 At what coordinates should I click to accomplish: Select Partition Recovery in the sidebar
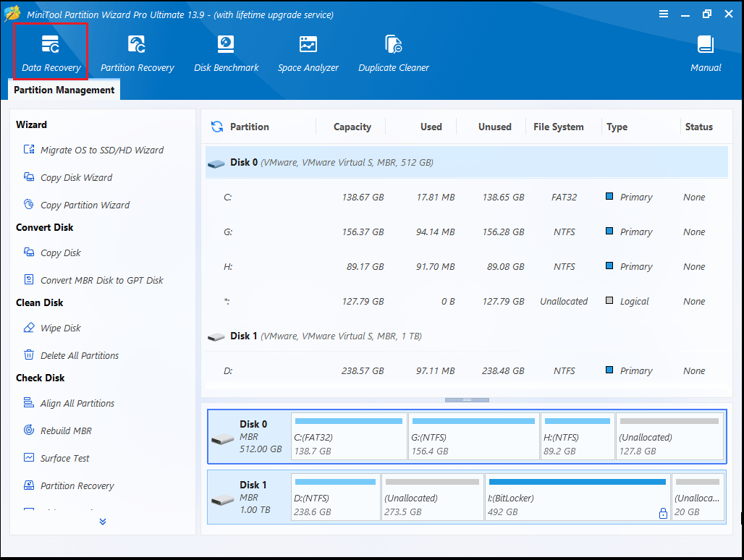pyautogui.click(x=69, y=486)
